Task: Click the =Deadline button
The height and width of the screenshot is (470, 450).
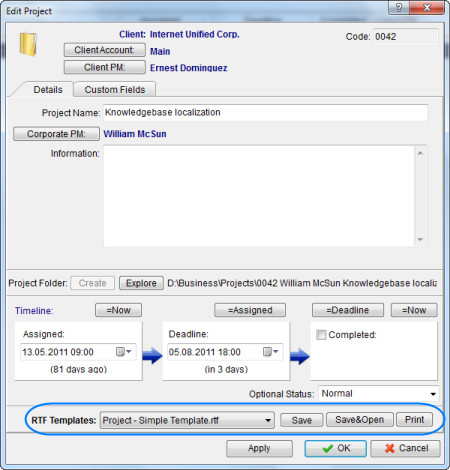Action: (348, 310)
